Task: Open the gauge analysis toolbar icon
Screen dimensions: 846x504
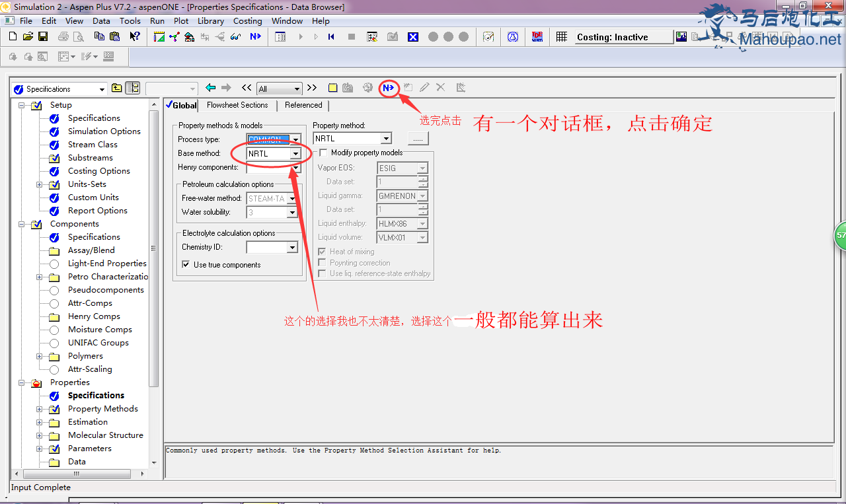Action: point(488,37)
